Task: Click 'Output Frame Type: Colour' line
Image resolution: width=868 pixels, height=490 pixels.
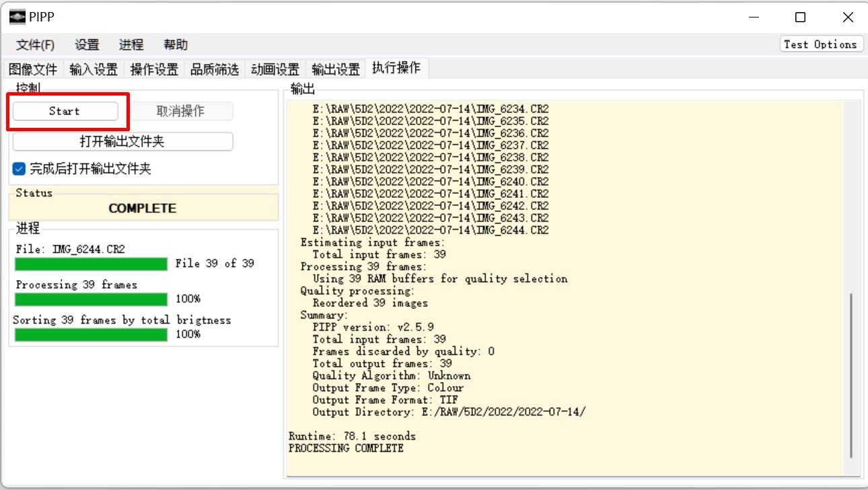Action: tap(388, 388)
